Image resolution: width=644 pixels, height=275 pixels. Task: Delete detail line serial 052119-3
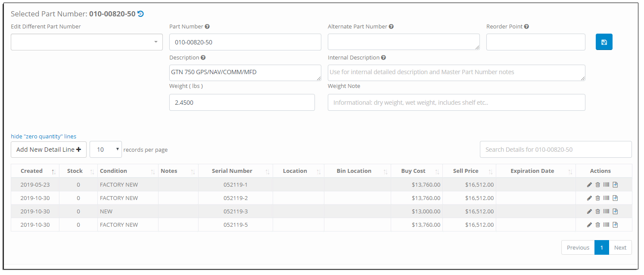(x=597, y=212)
